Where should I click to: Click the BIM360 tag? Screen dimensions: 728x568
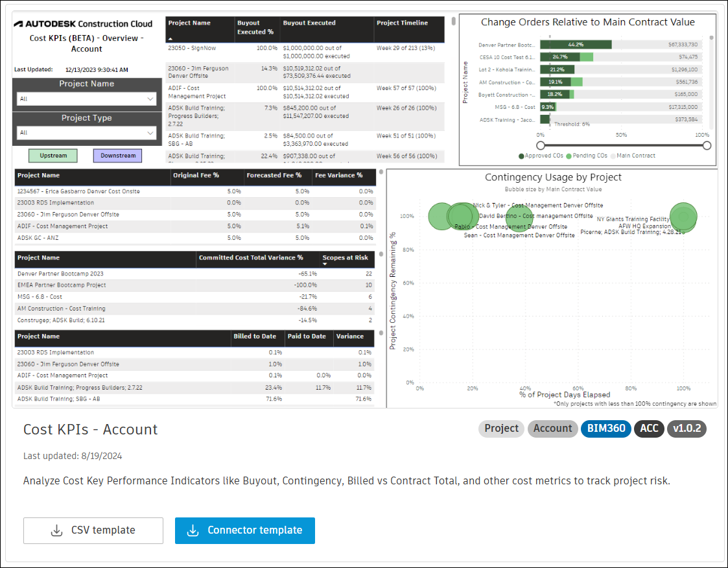(x=606, y=429)
